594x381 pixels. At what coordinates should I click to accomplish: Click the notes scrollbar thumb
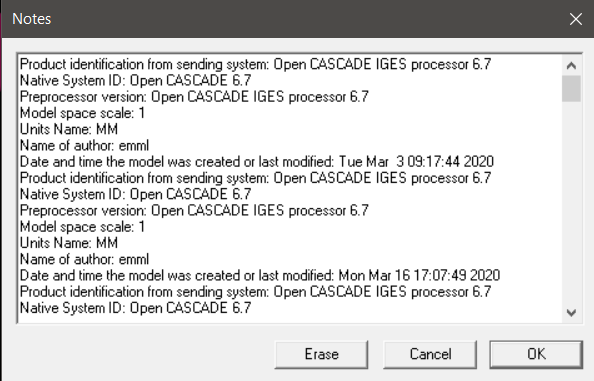(571, 89)
